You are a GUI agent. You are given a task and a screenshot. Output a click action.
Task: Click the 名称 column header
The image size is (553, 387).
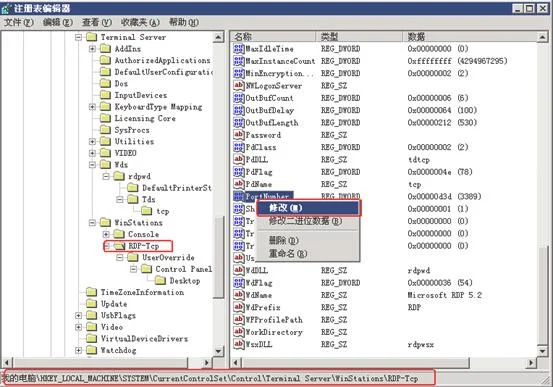coord(273,37)
